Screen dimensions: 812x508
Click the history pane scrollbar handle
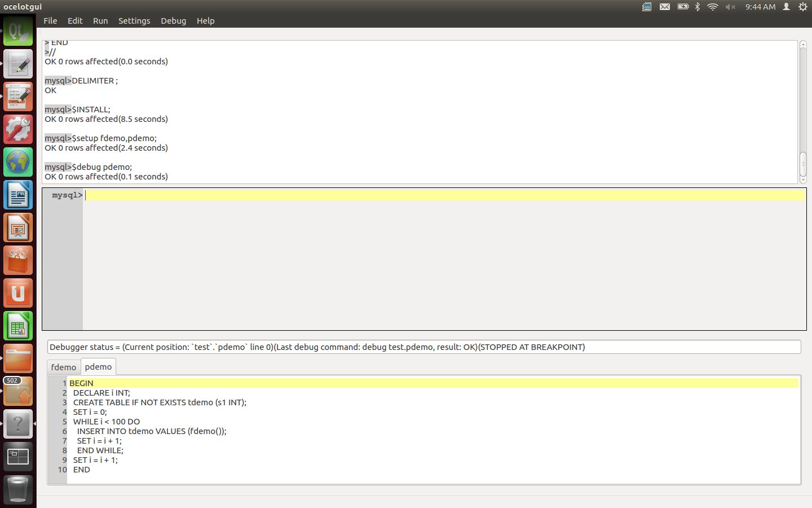(x=803, y=164)
